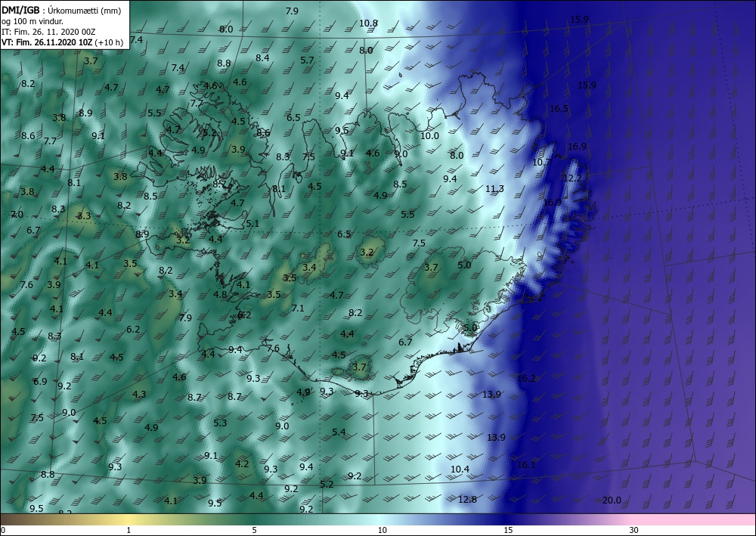
Task: Click the 'og 100 m vindur.' legend line
Action: click(33, 21)
